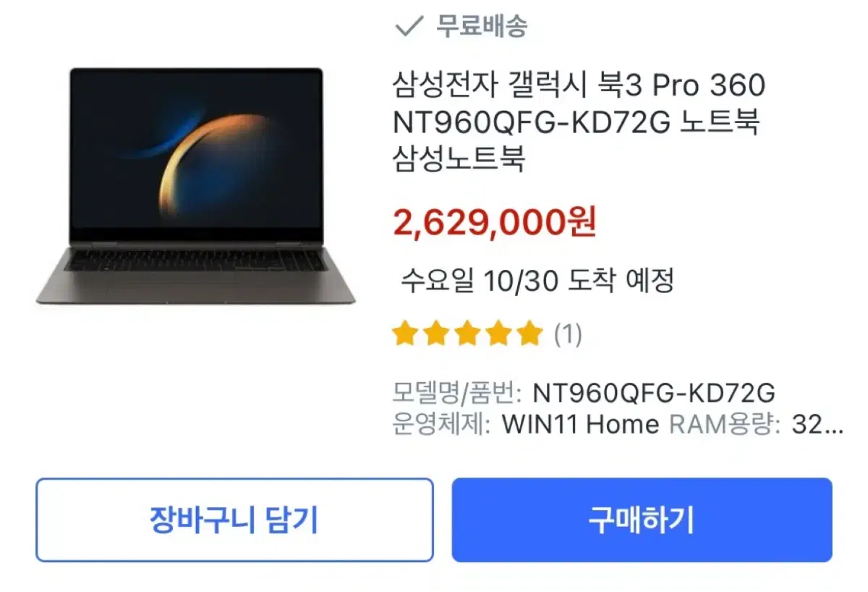Click the fourth rating star
Image resolution: width=868 pixels, height=592 pixels.
pyautogui.click(x=499, y=334)
